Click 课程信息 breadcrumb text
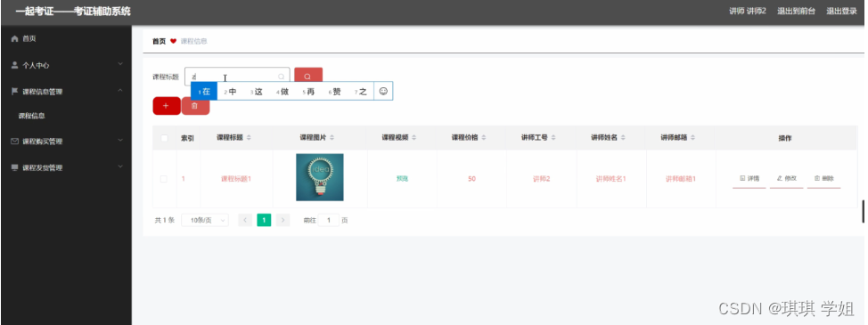 193,42
